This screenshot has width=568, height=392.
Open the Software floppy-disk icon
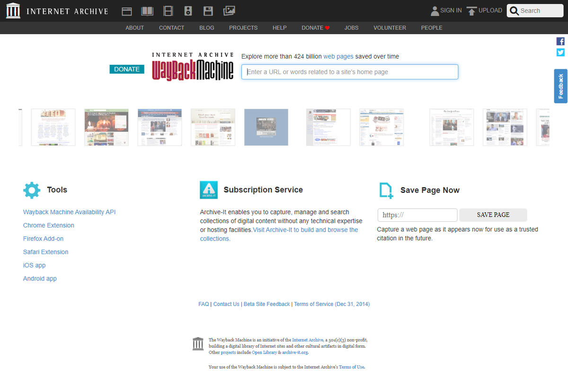[x=208, y=11]
